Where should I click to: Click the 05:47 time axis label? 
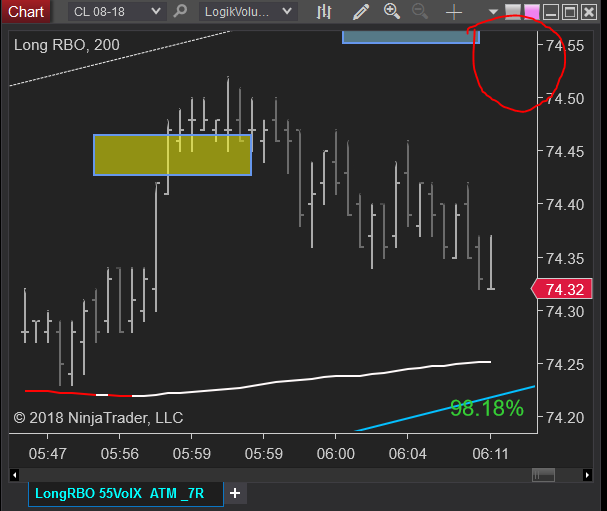[x=48, y=454]
